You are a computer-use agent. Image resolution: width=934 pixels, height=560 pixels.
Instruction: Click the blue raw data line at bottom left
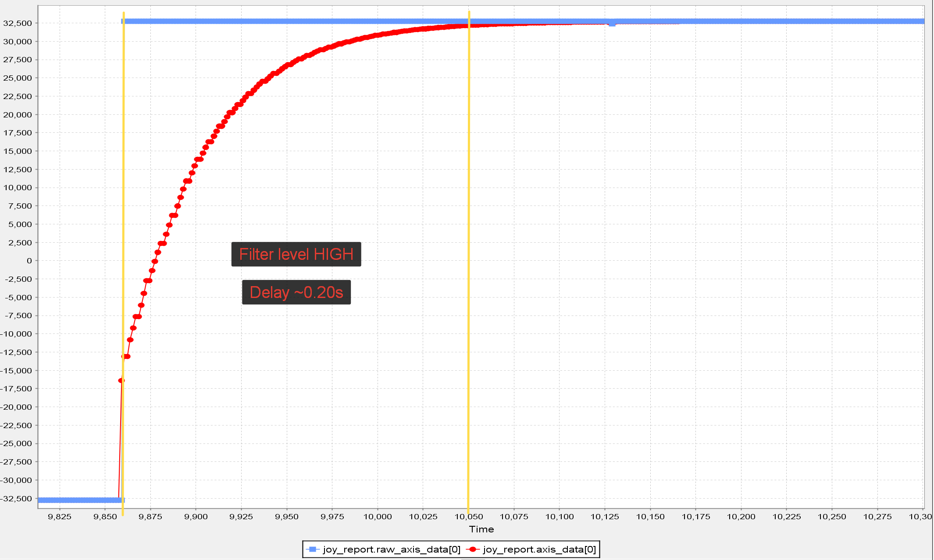point(79,500)
